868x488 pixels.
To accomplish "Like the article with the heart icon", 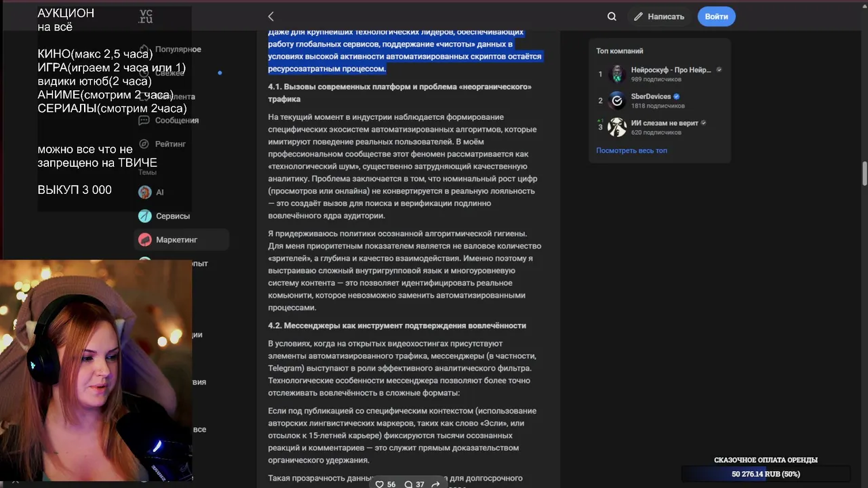I will pos(380,484).
